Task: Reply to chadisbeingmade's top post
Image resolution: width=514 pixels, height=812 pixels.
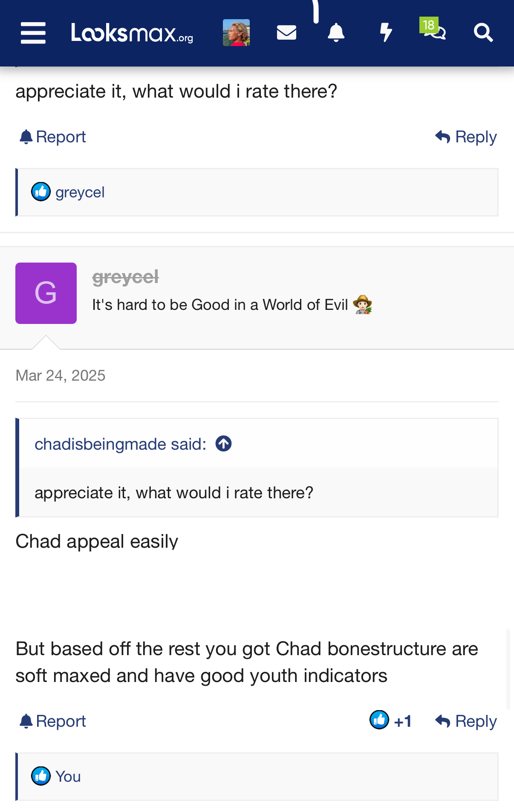Action: [x=466, y=137]
